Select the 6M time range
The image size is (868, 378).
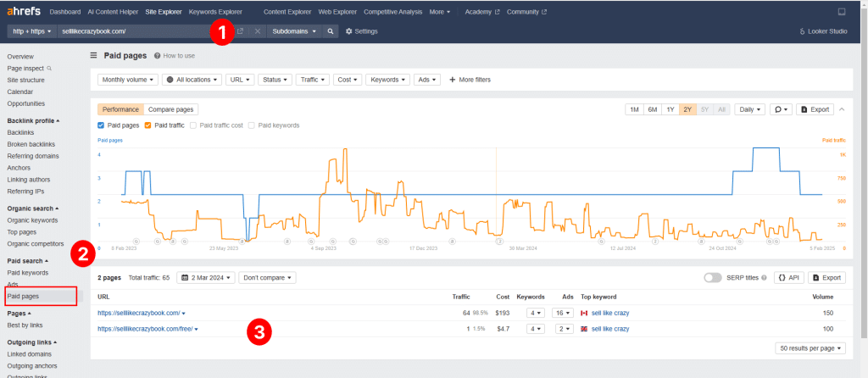pos(653,109)
